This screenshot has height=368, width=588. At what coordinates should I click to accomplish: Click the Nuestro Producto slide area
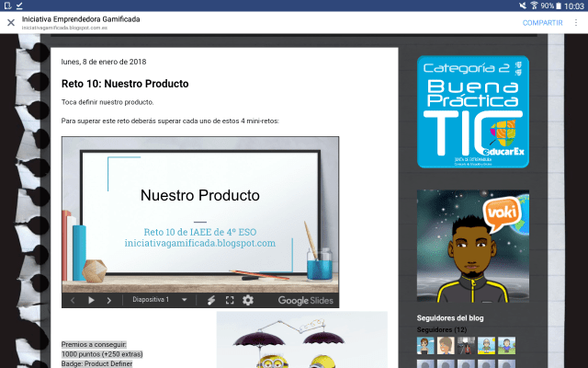(200, 213)
